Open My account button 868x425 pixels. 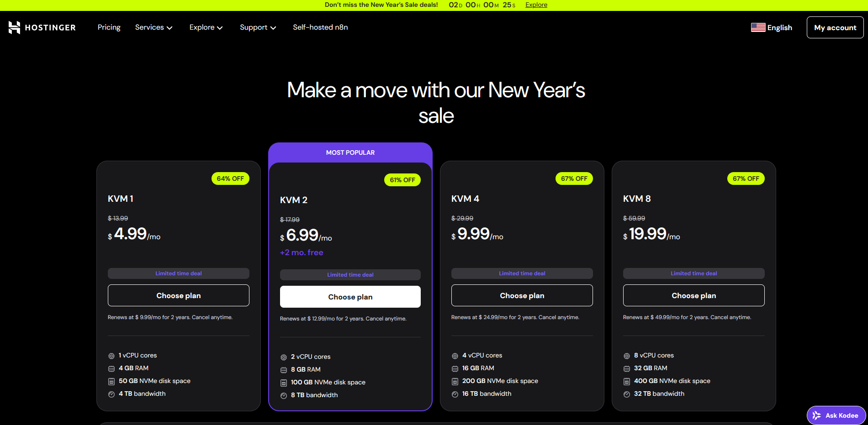(x=835, y=27)
